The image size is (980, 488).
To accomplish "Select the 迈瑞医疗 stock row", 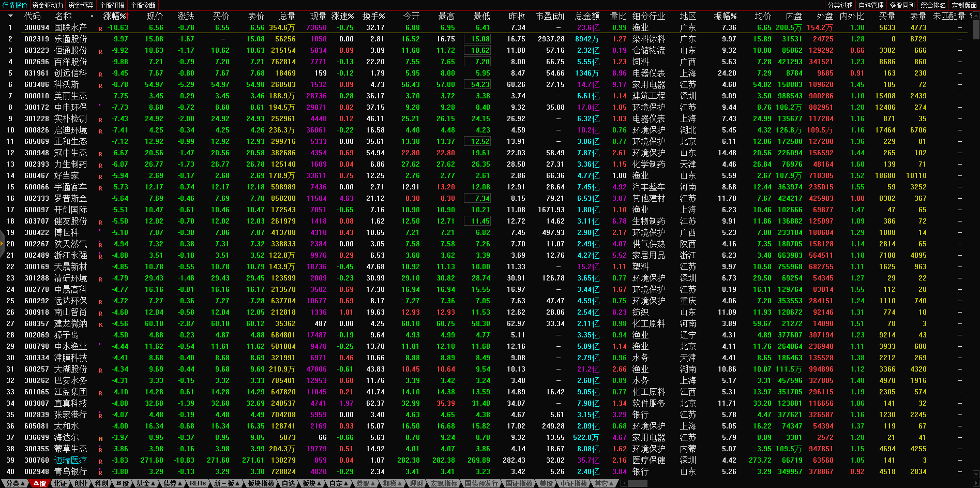I will (x=70, y=460).
